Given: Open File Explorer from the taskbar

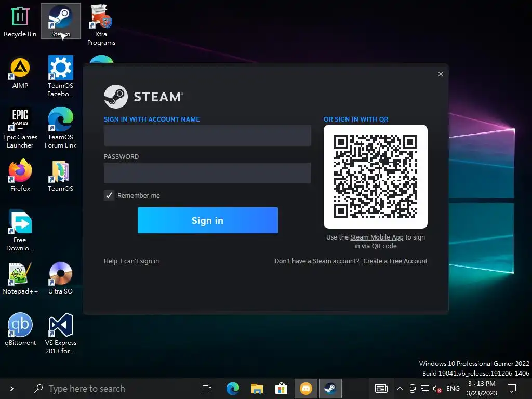Looking at the screenshot, I should 257,389.
